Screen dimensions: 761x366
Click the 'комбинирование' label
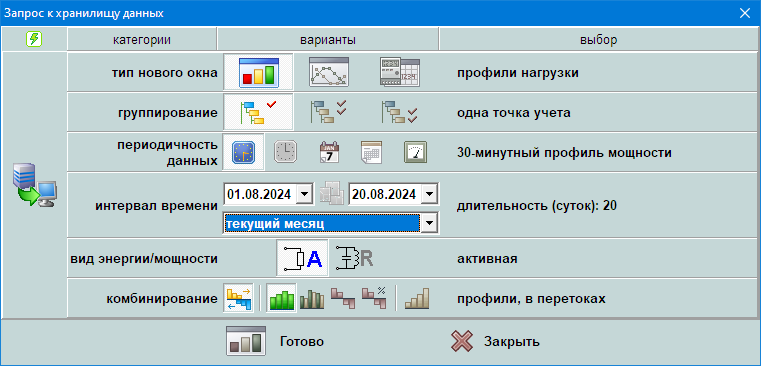162,299
